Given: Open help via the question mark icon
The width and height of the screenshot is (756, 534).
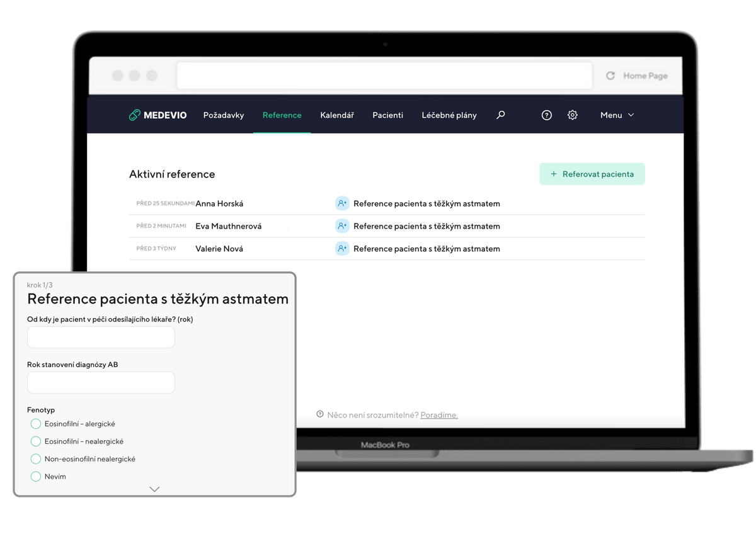Looking at the screenshot, I should pyautogui.click(x=547, y=115).
